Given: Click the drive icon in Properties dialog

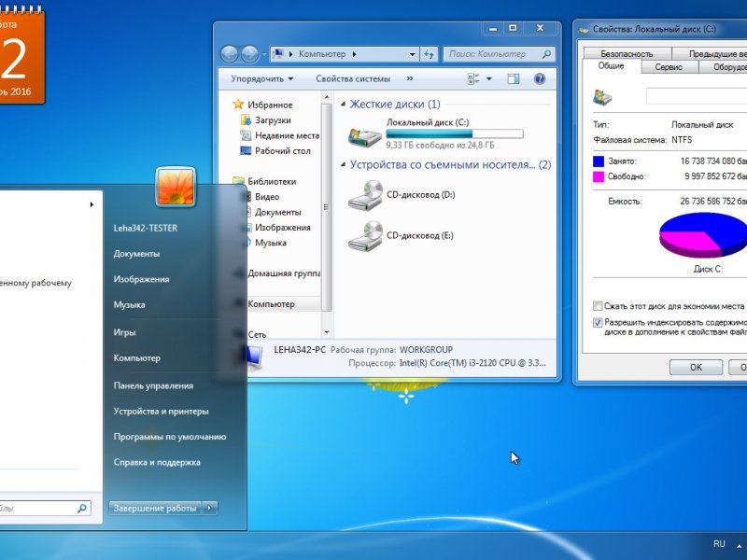Looking at the screenshot, I should tap(602, 97).
